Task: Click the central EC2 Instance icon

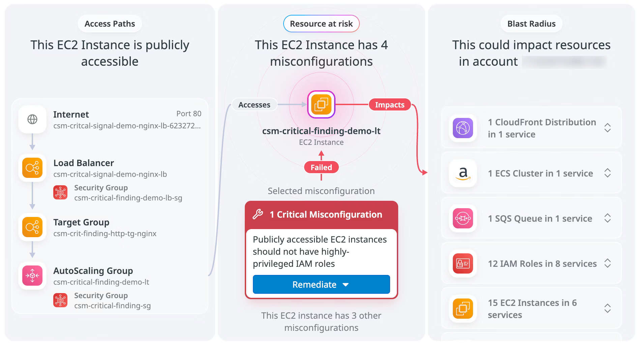Action: [321, 104]
